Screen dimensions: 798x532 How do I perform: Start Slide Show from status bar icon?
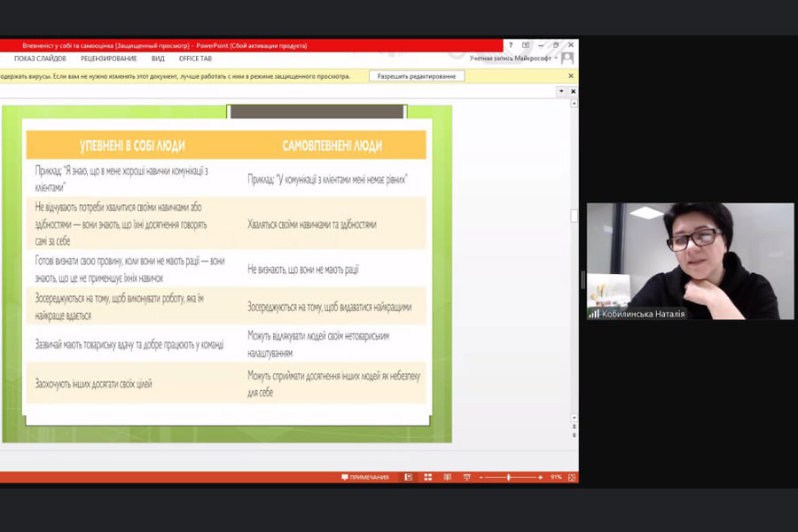(466, 478)
